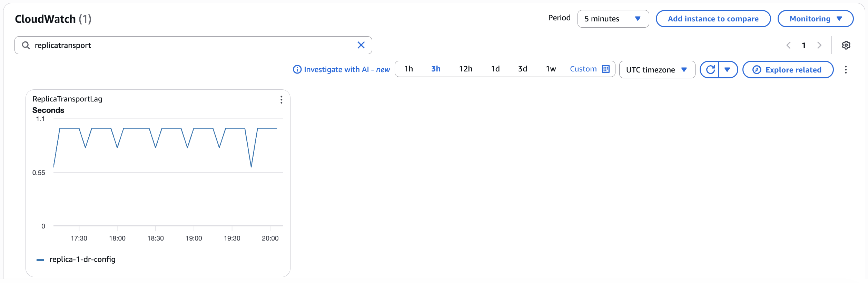Clear the replicatransport search text

click(361, 45)
